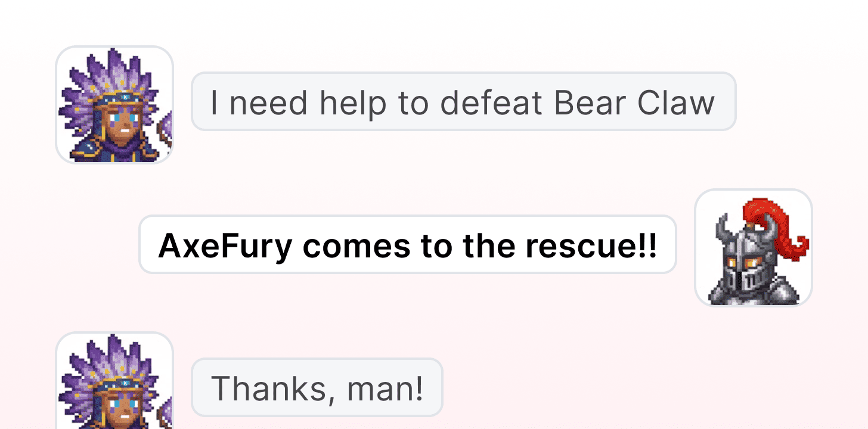Select the headdress avatar next to "Thanks, man!"
The height and width of the screenshot is (429, 868).
pyautogui.click(x=114, y=381)
